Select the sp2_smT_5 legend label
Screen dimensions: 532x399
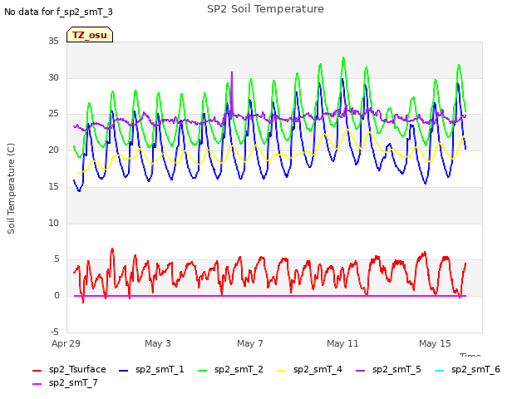tap(397, 369)
